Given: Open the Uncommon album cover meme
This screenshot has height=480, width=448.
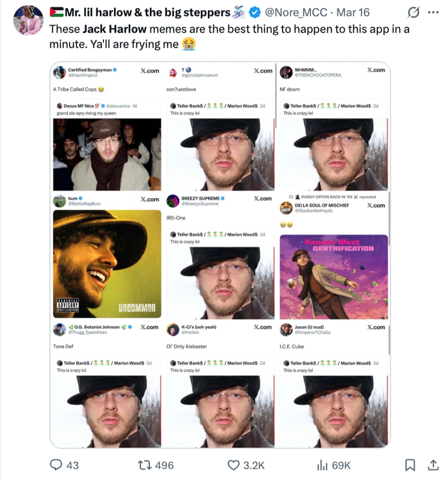Looking at the screenshot, I should [107, 264].
